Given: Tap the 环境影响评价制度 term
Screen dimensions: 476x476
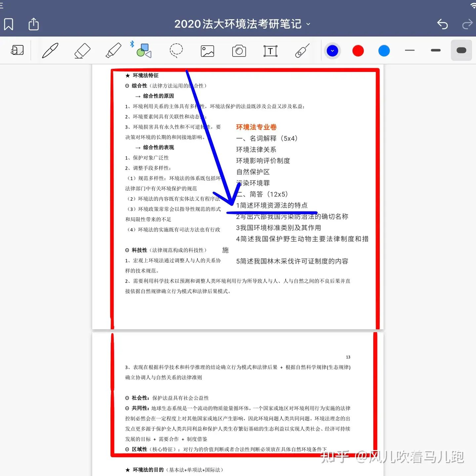Looking at the screenshot, I should coord(263,161).
